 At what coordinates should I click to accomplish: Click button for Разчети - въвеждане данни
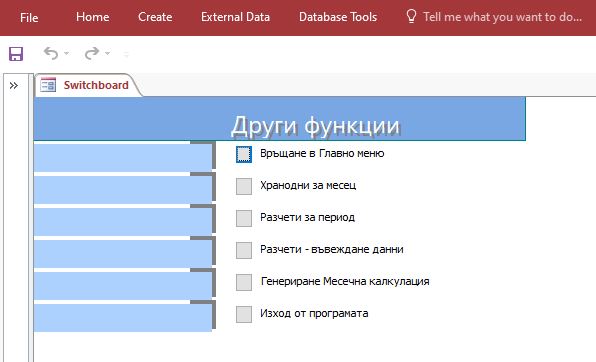pyautogui.click(x=244, y=250)
